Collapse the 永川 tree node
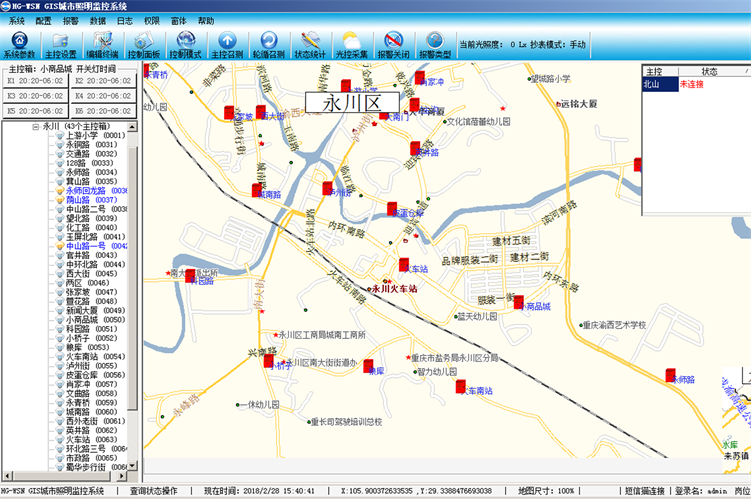The image size is (751, 499). tap(36, 127)
